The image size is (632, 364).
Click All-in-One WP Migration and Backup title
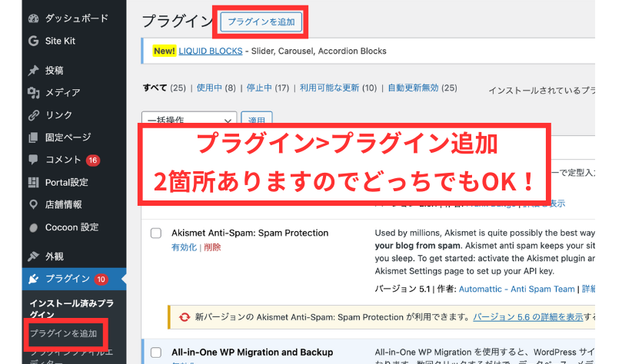coord(252,352)
